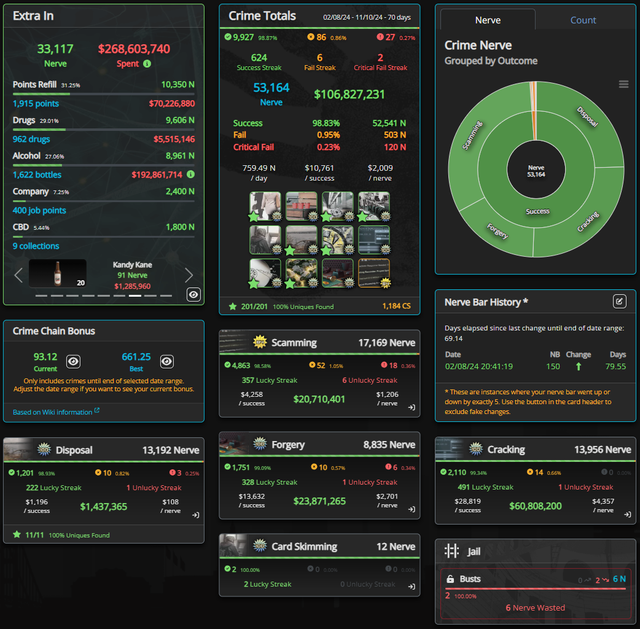The image size is (640, 629).
Task: Click red critical icon beside 27
Action: click(x=380, y=37)
